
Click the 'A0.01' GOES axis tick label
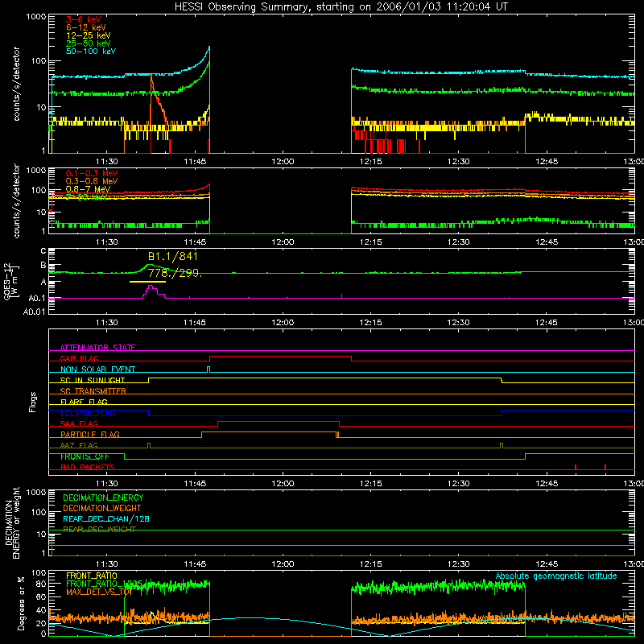[34, 312]
